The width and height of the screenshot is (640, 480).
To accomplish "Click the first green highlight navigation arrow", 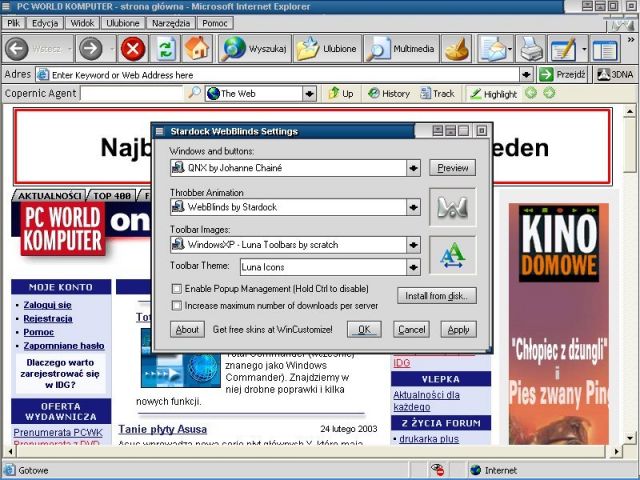I will tap(531, 93).
